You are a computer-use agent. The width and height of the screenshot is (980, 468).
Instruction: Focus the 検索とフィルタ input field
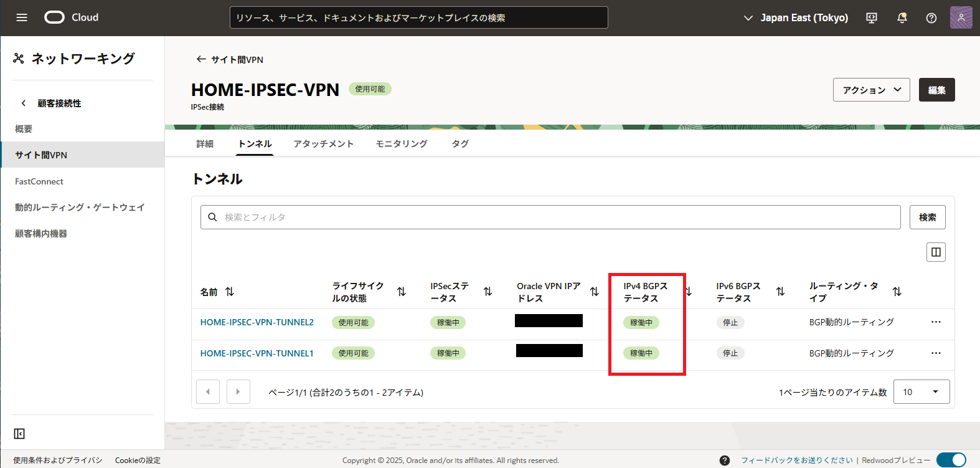[x=550, y=217]
